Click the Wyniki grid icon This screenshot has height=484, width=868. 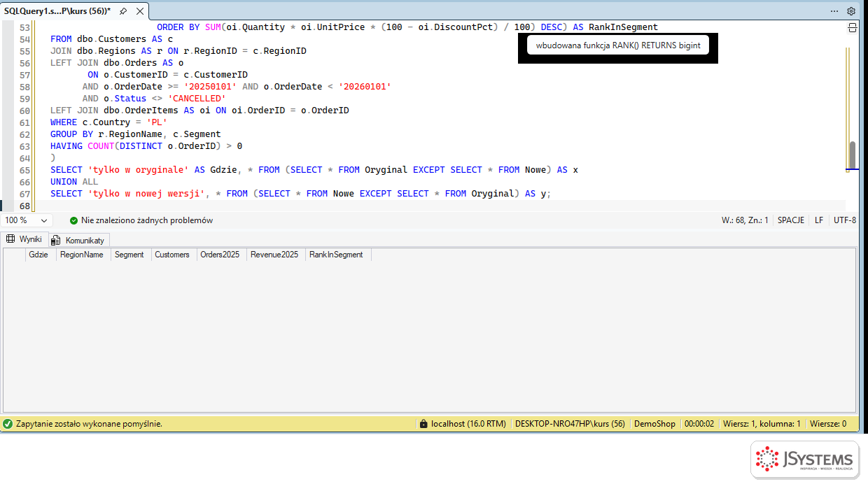(x=10, y=239)
